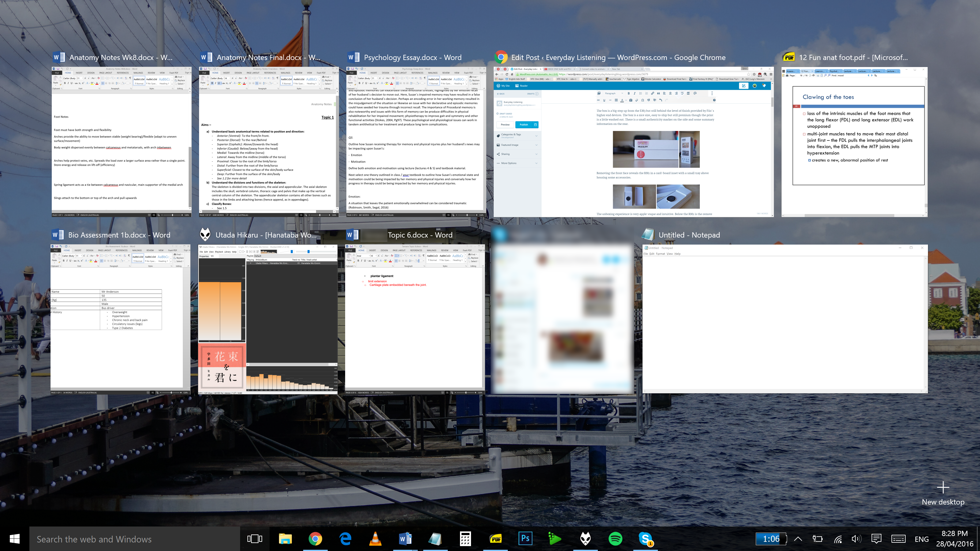The height and width of the screenshot is (551, 980).
Task: Open the Action Center notifications icon
Action: click(x=876, y=539)
